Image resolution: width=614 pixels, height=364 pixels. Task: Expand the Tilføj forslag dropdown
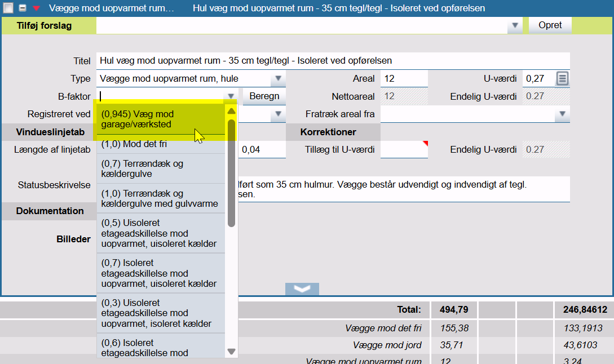pos(514,26)
